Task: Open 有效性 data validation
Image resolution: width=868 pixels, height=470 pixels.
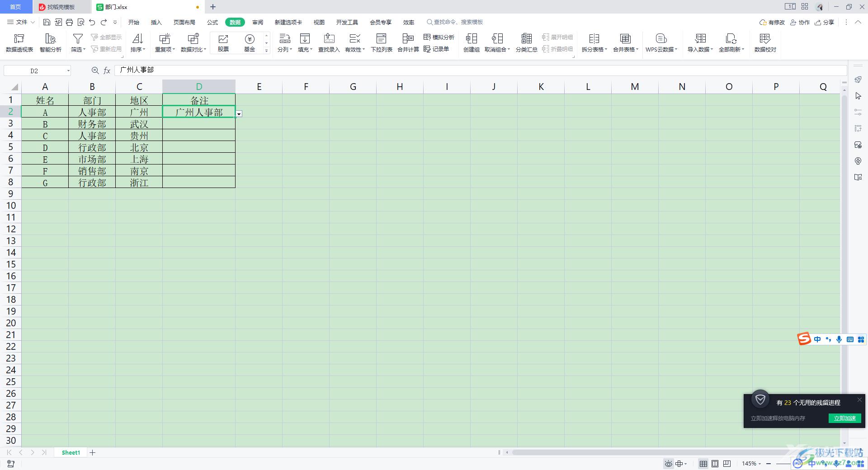Action: [x=355, y=43]
